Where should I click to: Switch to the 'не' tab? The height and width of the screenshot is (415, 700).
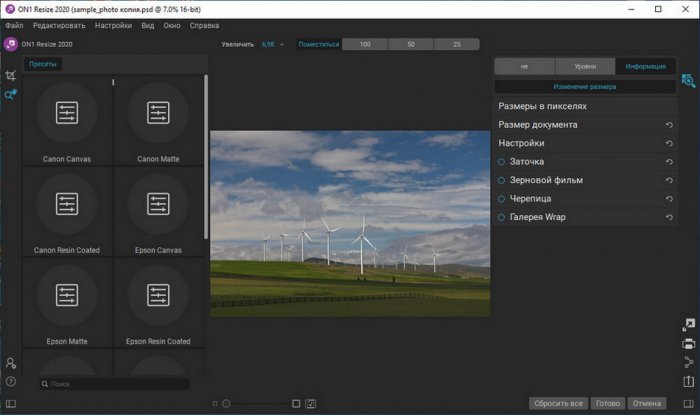[x=525, y=66]
